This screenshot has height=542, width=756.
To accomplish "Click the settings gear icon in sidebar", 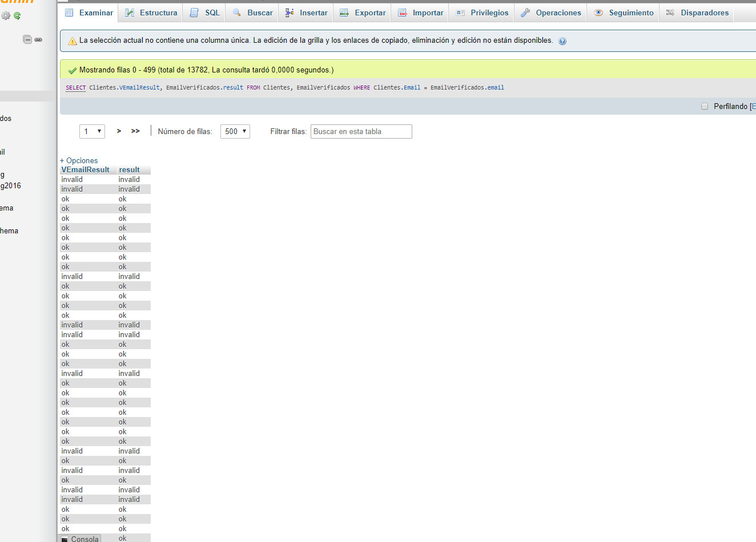I will point(6,16).
